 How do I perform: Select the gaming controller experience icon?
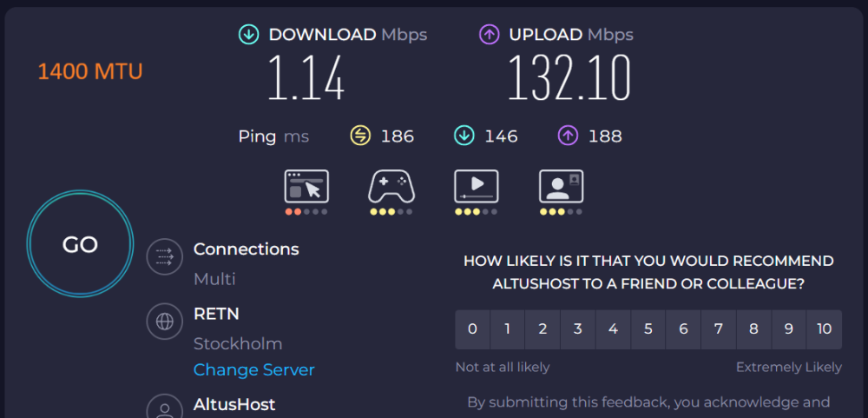pyautogui.click(x=391, y=186)
